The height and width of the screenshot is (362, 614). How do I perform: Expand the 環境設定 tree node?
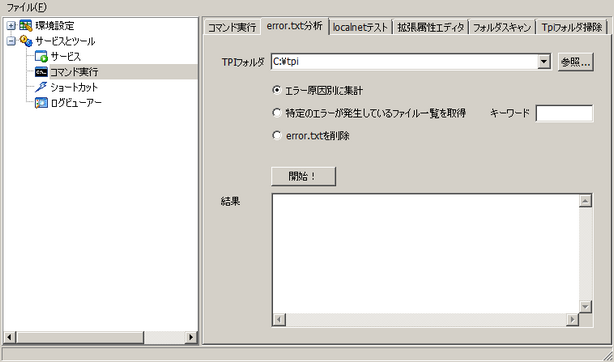[11, 26]
